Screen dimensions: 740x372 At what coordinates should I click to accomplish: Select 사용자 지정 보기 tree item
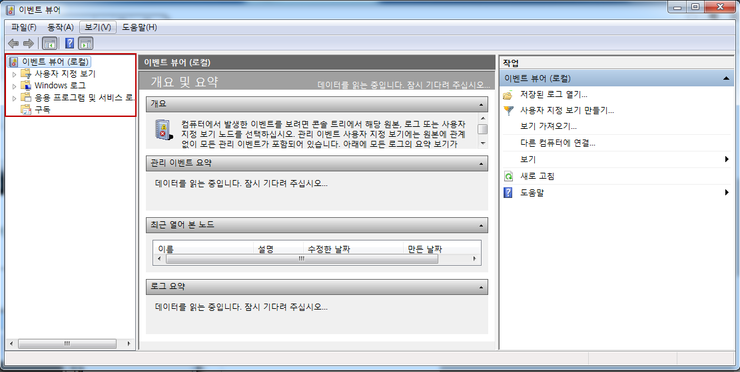65,74
